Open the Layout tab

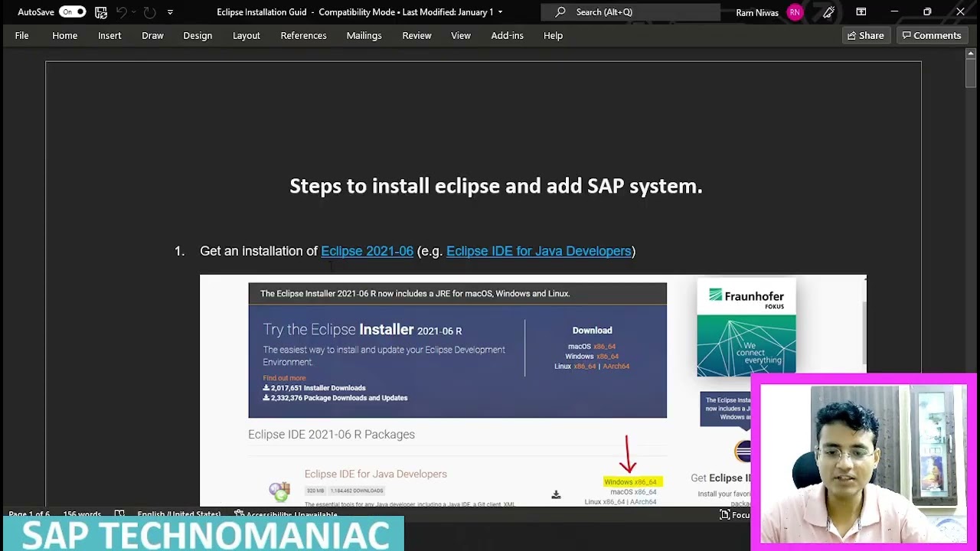[x=247, y=35]
